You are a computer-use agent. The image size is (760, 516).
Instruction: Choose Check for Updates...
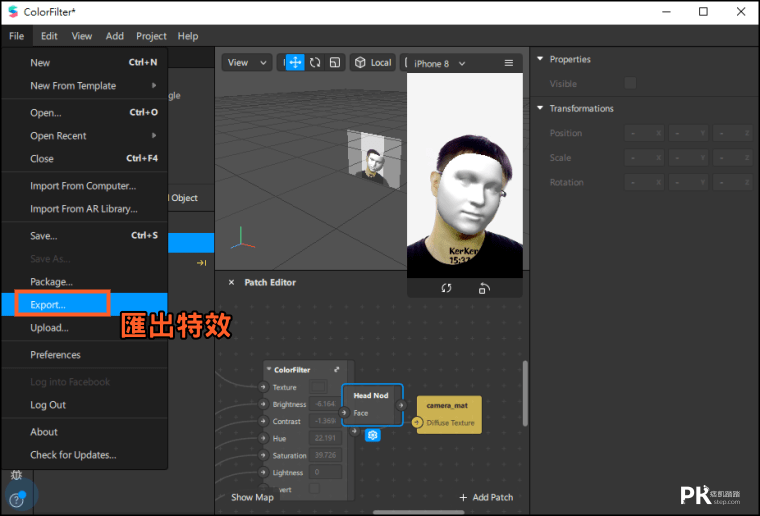(x=85, y=455)
